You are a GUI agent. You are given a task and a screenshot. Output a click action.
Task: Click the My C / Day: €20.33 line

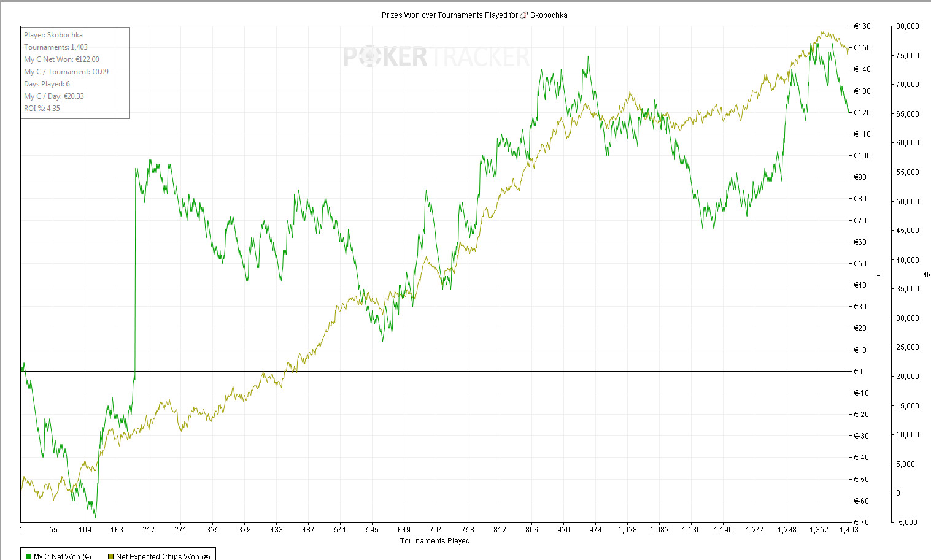[x=54, y=96]
